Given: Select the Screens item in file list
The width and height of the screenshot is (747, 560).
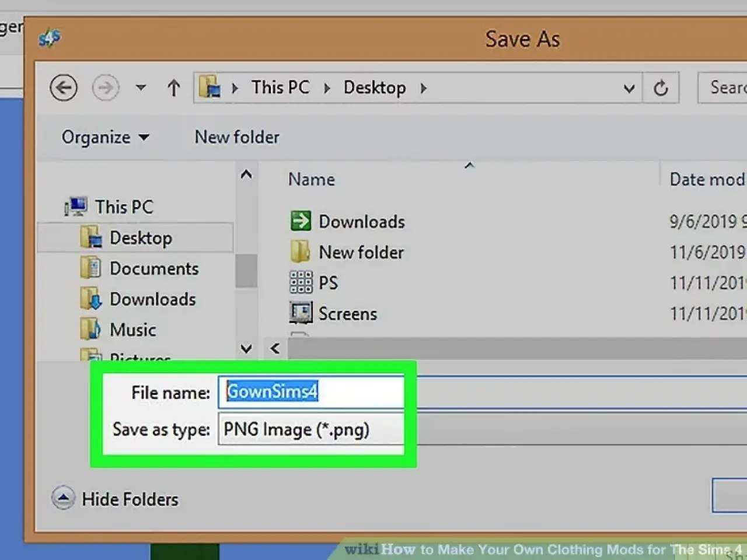Looking at the screenshot, I should click(347, 314).
